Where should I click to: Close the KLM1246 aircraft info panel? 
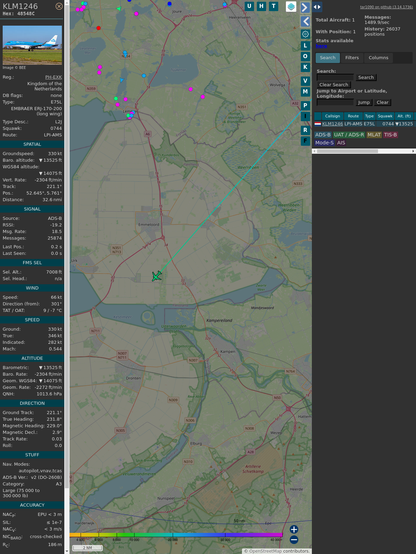pos(59,6)
